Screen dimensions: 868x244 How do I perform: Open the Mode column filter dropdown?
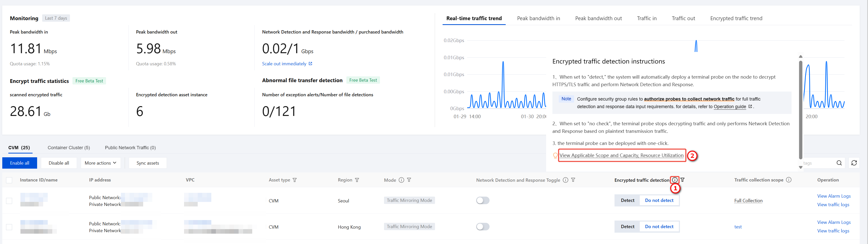click(x=409, y=180)
